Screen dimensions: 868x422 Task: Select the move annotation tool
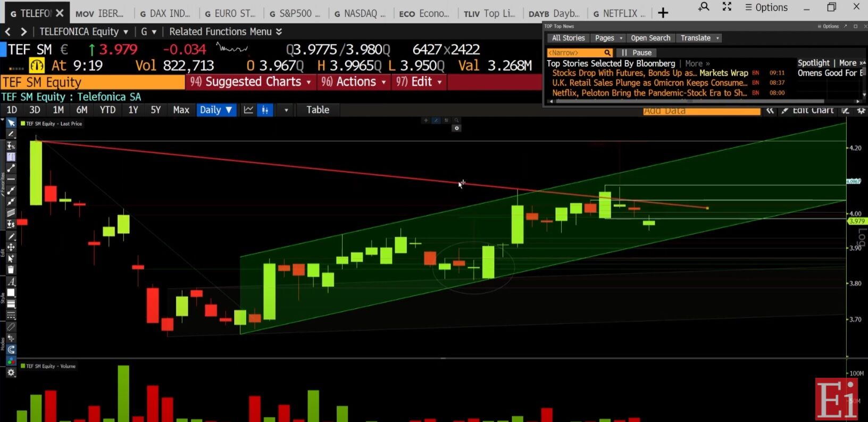pos(11,247)
